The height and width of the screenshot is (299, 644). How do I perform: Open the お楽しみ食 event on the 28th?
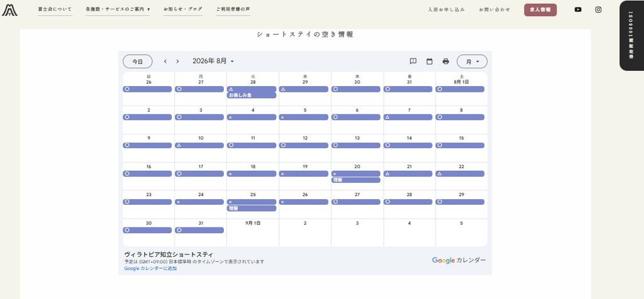click(252, 95)
